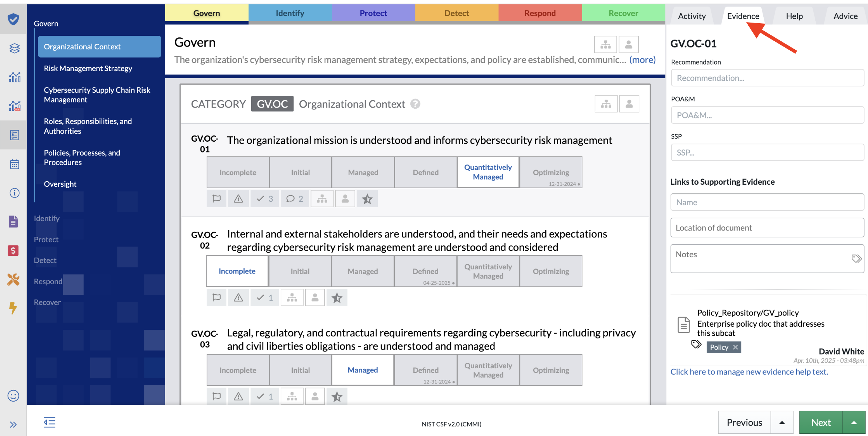
Task: Click the shield logo icon in sidebar
Action: tap(14, 19)
